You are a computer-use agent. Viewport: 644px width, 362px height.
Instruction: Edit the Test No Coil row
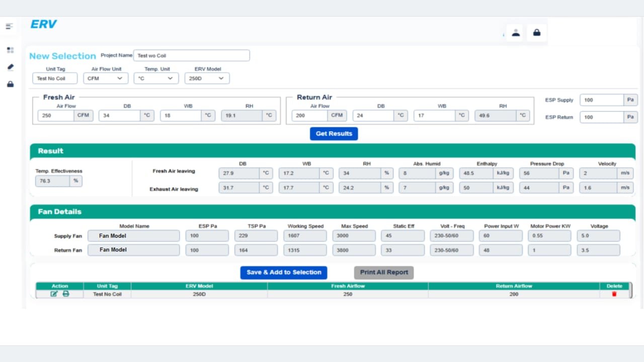coord(54,294)
